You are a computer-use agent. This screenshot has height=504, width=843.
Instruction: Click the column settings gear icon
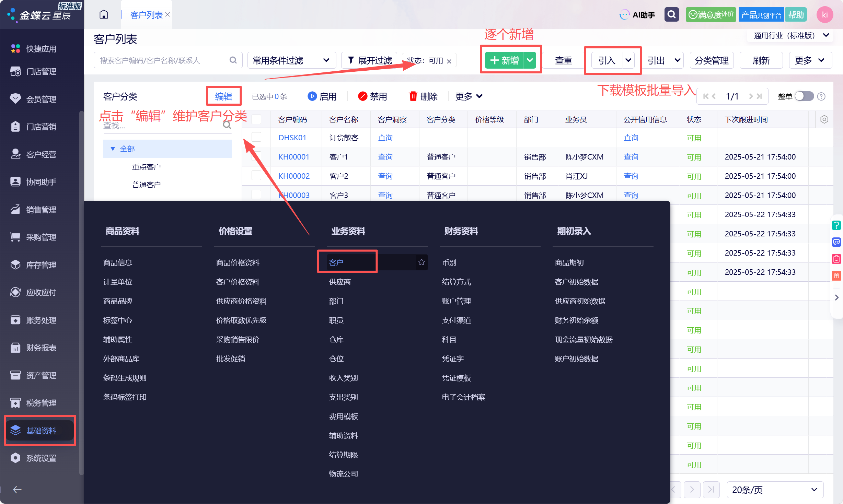tap(824, 119)
